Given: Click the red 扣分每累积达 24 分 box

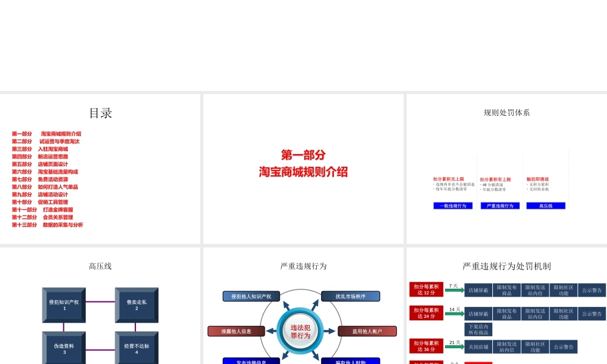Looking at the screenshot, I should (x=426, y=313).
